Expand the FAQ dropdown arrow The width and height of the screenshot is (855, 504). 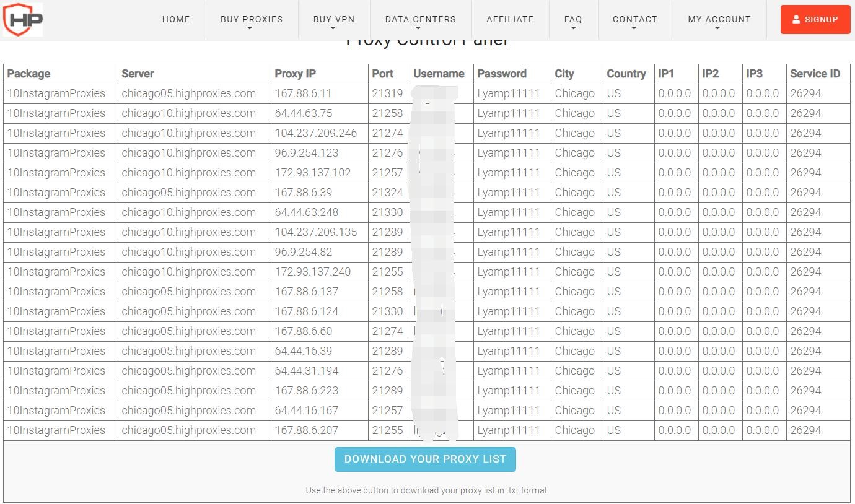coord(573,28)
